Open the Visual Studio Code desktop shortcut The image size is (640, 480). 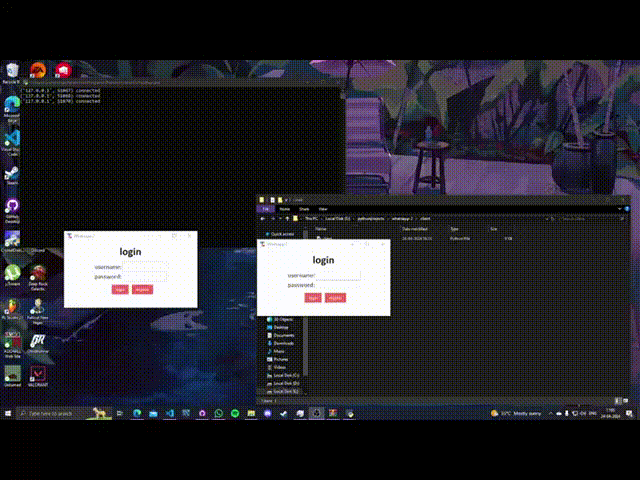[12, 142]
